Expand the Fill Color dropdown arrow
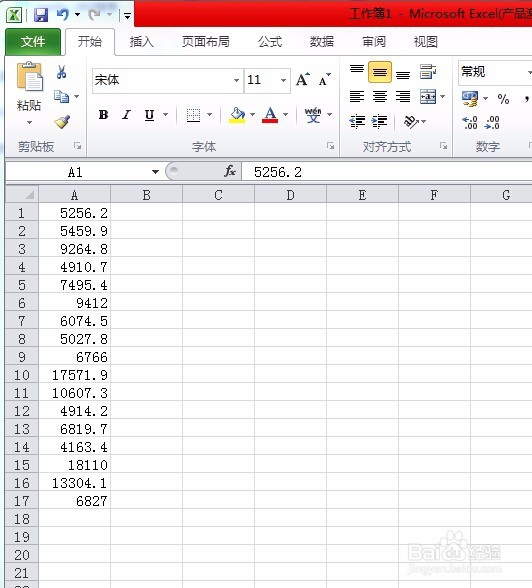Screen dimensions: 532x588 pyautogui.click(x=252, y=115)
